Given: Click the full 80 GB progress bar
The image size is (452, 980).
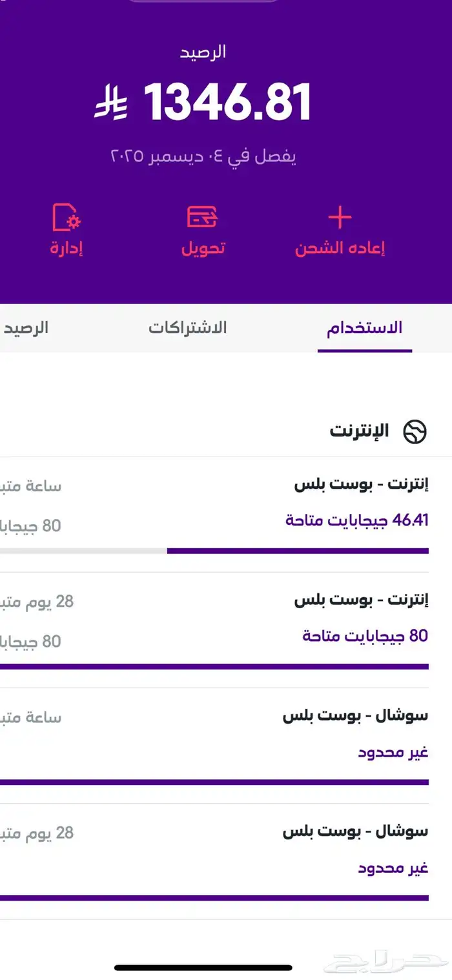Looking at the screenshot, I should [x=213, y=666].
